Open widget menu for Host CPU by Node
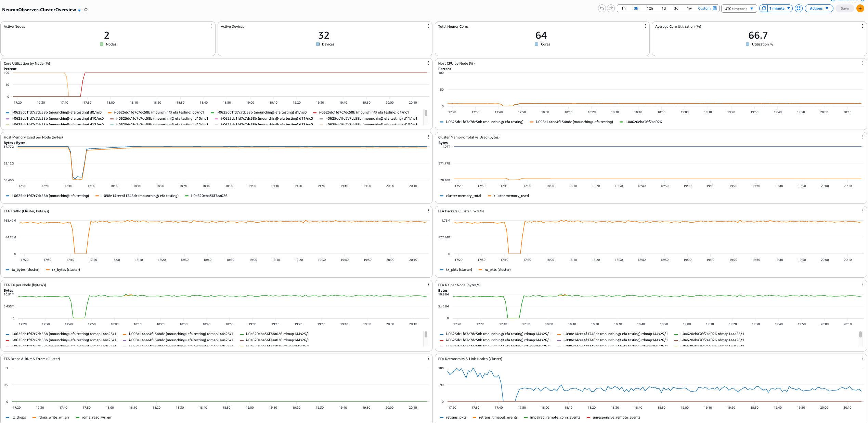Viewport: 868px width, 423px height. coord(863,63)
